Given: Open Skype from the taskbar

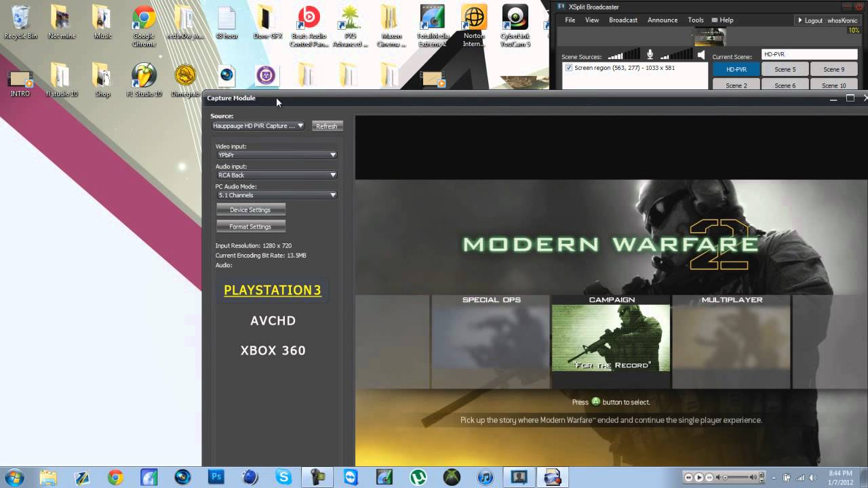Looking at the screenshot, I should coord(283,477).
